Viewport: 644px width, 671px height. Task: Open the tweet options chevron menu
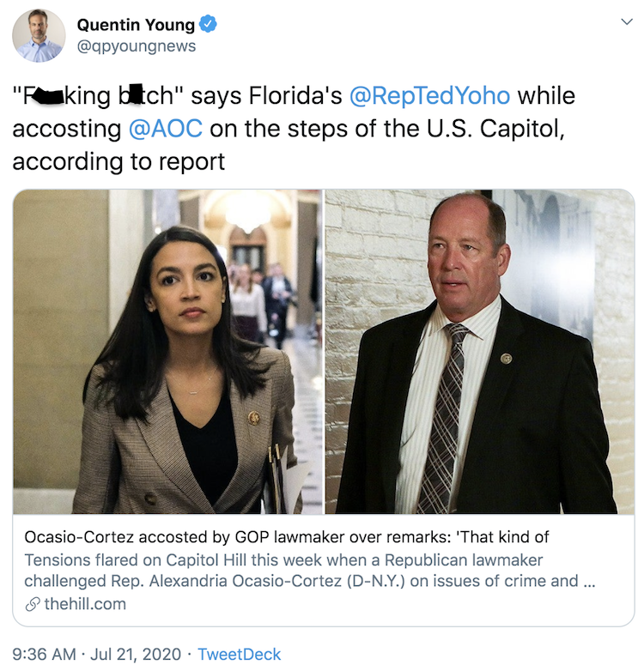pos(627,21)
